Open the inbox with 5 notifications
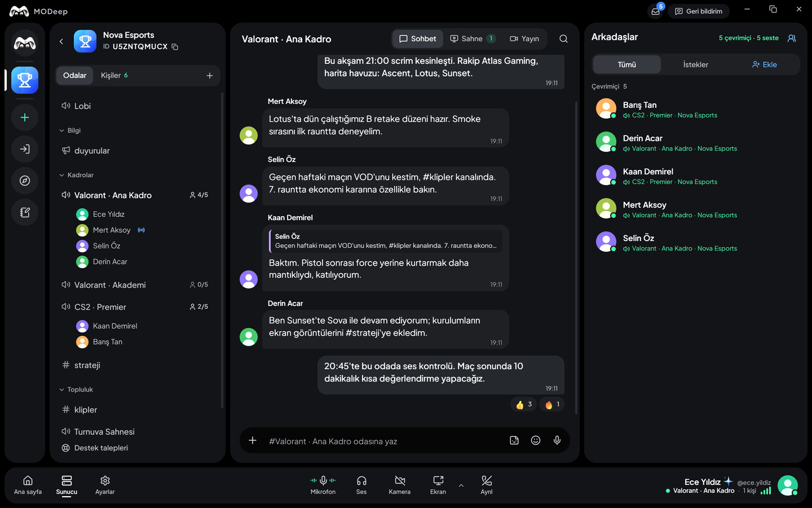812x508 pixels. [x=656, y=11]
